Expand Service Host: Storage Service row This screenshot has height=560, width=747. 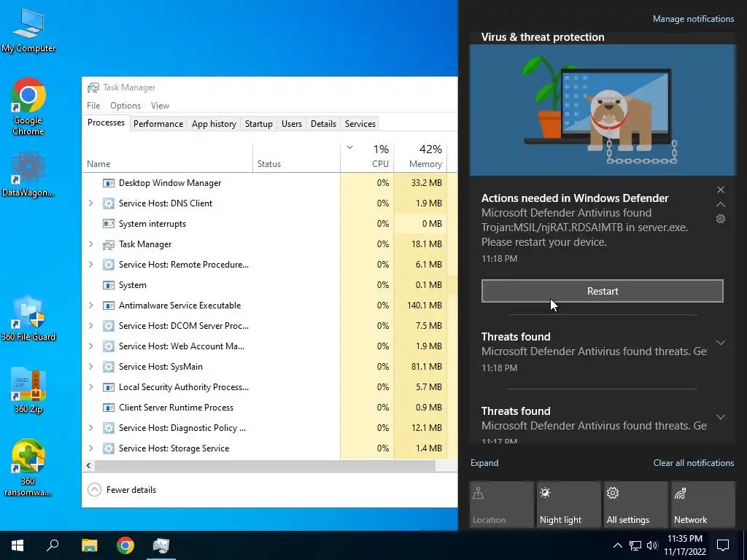[91, 448]
